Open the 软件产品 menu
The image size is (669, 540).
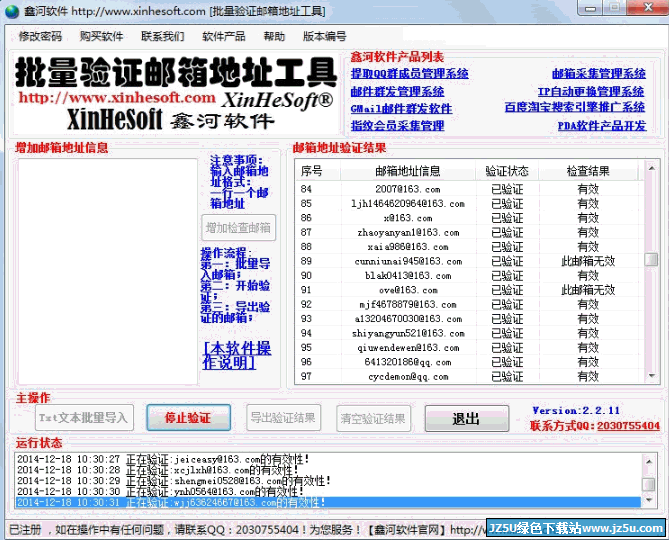click(x=224, y=36)
